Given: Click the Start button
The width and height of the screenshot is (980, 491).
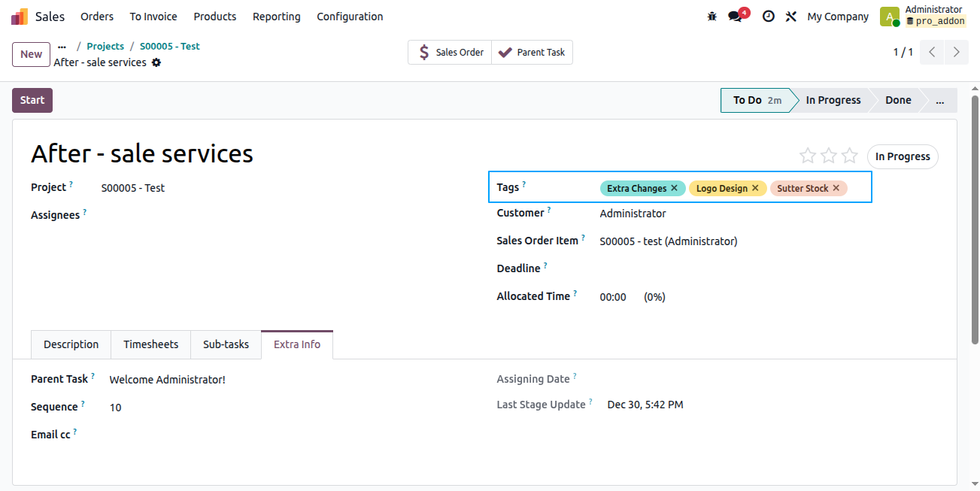Looking at the screenshot, I should [x=32, y=100].
